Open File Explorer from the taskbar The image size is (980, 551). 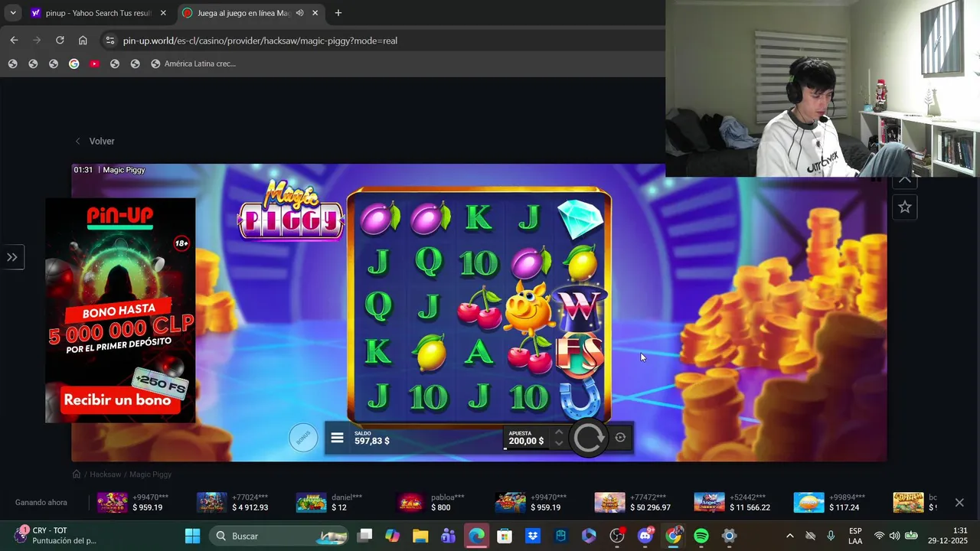click(420, 536)
